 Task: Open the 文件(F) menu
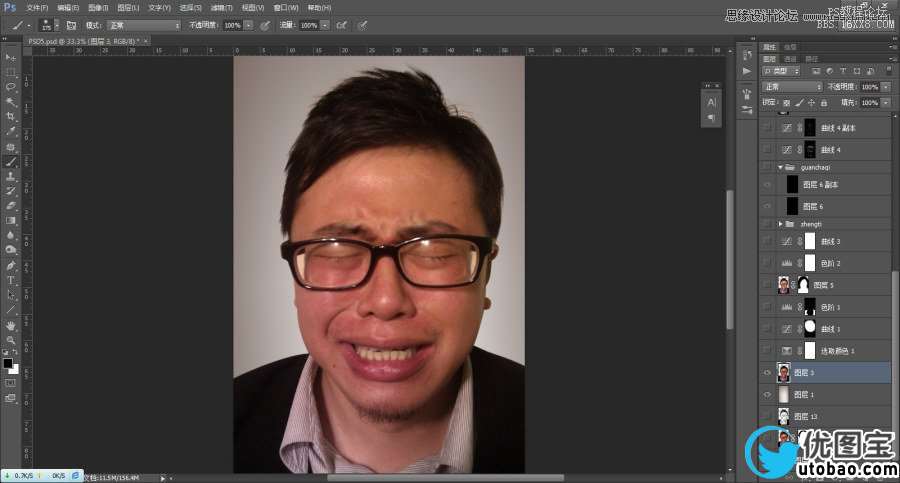click(37, 7)
